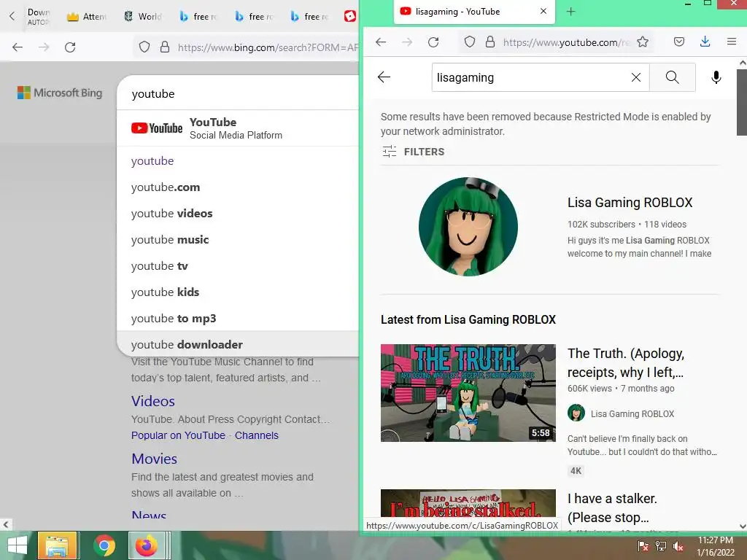
Task: Switch to the Roblox icon tab
Action: pyautogui.click(x=350, y=16)
